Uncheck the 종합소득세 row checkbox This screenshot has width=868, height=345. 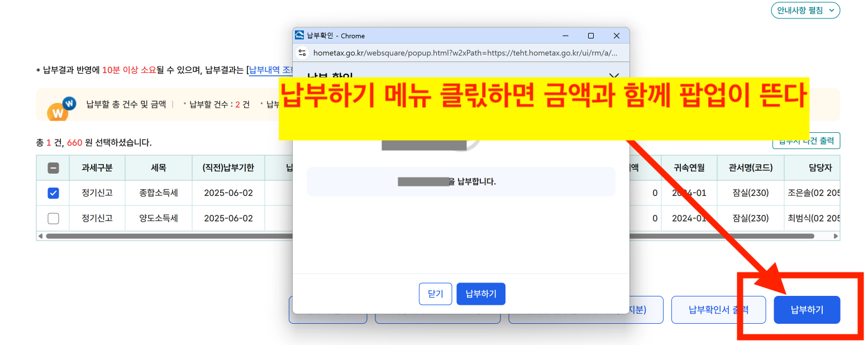(53, 193)
